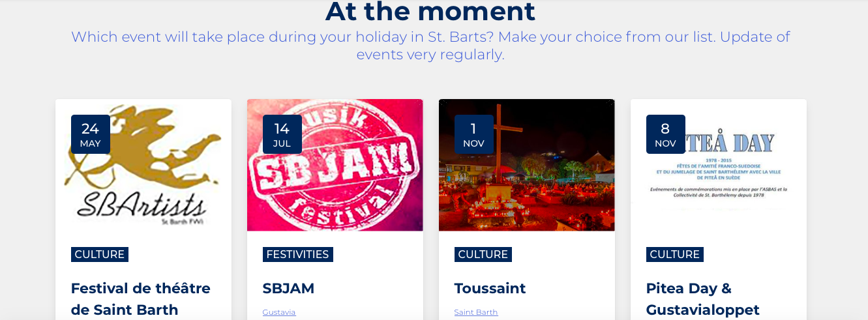
Task: Open the SBJAM event title
Action: [x=288, y=288]
